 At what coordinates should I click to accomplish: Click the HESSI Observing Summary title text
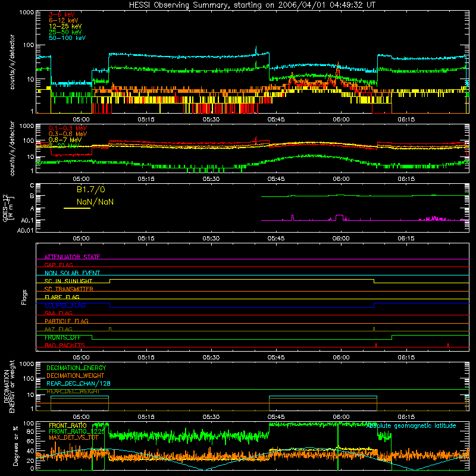click(x=252, y=5)
